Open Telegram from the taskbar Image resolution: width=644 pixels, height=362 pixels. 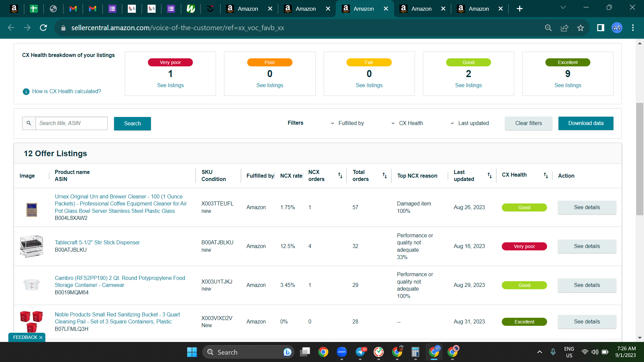(361, 352)
